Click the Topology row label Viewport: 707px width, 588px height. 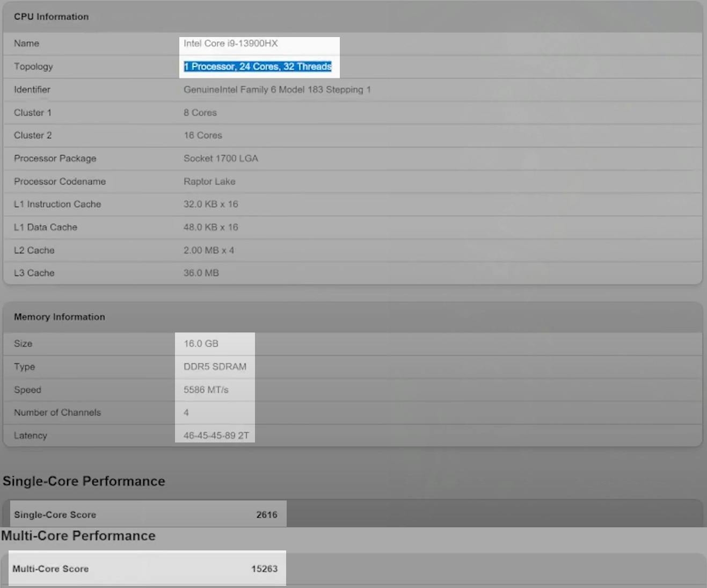[x=33, y=67]
